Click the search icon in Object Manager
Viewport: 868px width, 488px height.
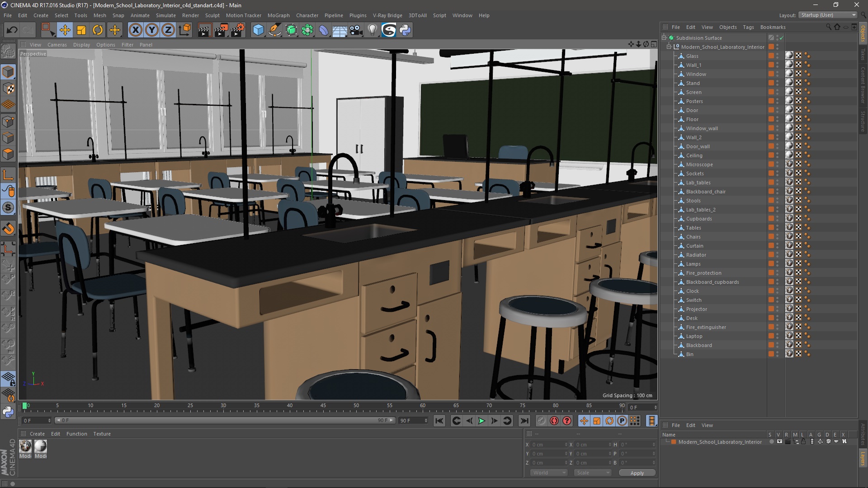[828, 27]
